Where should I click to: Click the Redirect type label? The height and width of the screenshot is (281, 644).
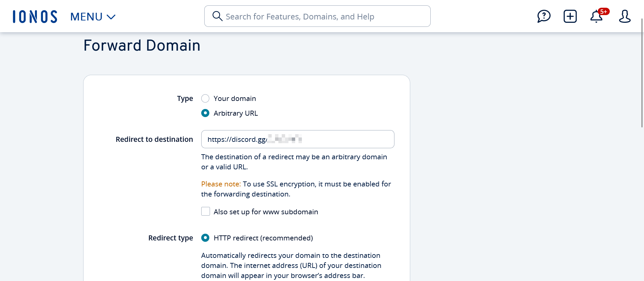tap(171, 238)
